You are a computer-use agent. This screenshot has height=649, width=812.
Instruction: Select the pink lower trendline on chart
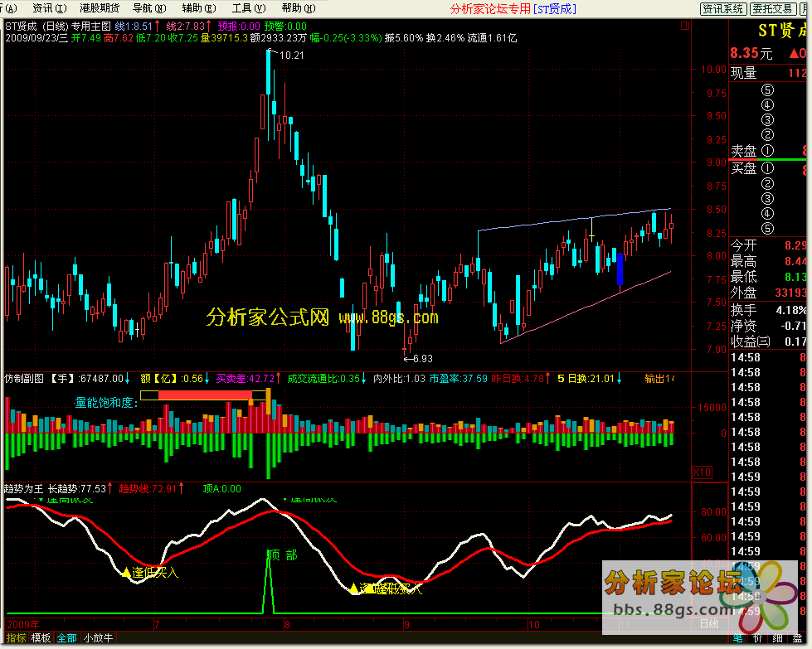(586, 308)
